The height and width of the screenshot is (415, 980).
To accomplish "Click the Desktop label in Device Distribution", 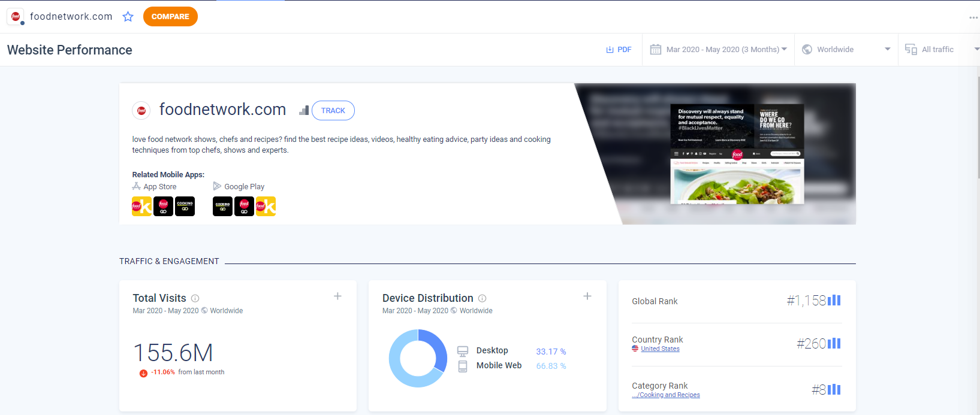I will 492,350.
